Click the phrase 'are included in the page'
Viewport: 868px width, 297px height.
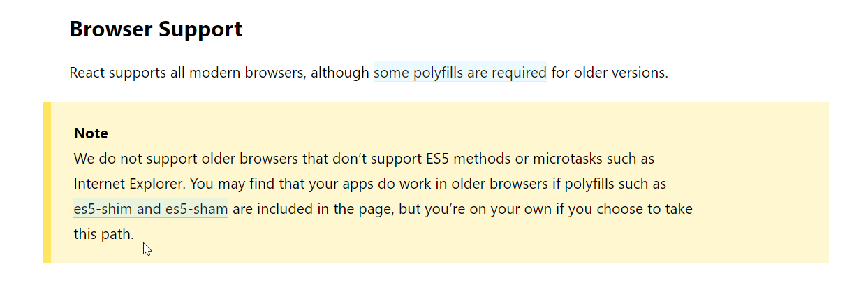311,209
